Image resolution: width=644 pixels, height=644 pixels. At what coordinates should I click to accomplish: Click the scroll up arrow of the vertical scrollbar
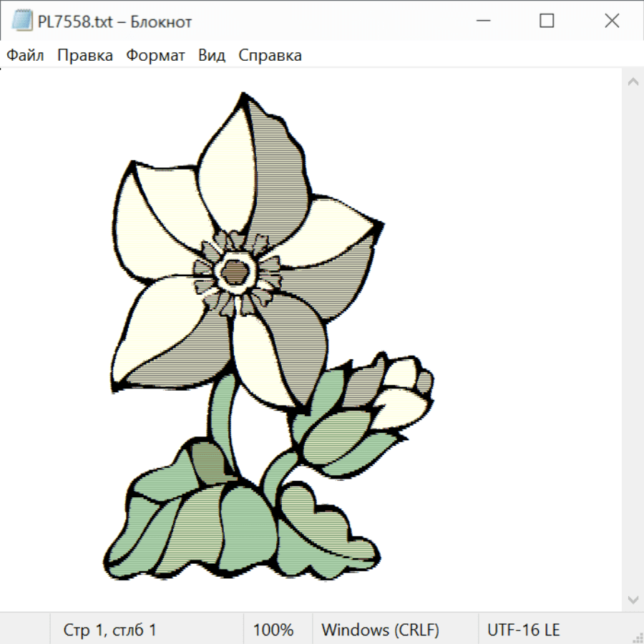tap(633, 82)
